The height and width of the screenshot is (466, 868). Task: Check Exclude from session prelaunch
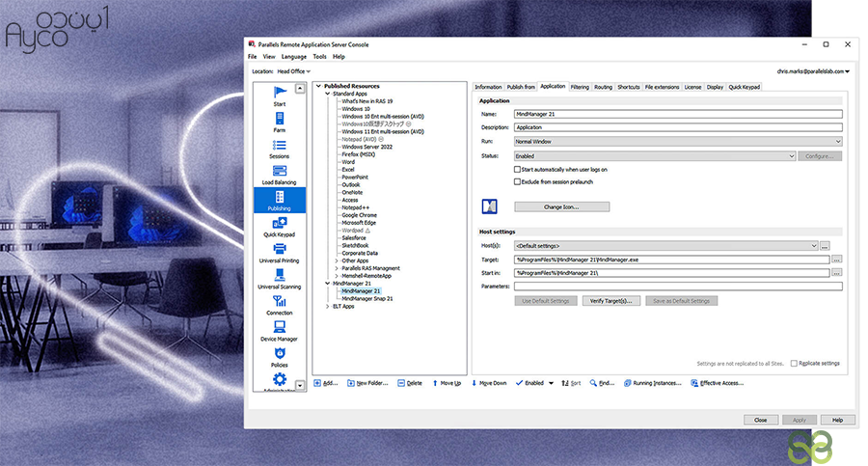(x=518, y=180)
